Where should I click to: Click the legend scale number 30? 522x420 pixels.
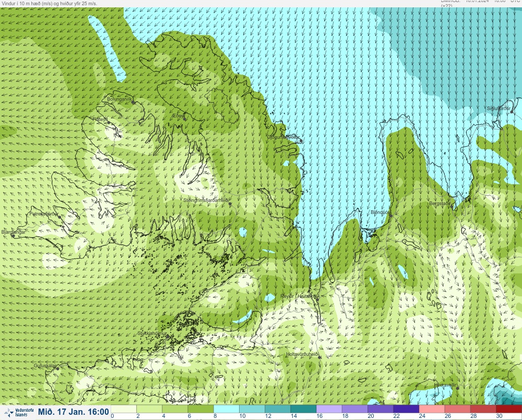(499, 416)
